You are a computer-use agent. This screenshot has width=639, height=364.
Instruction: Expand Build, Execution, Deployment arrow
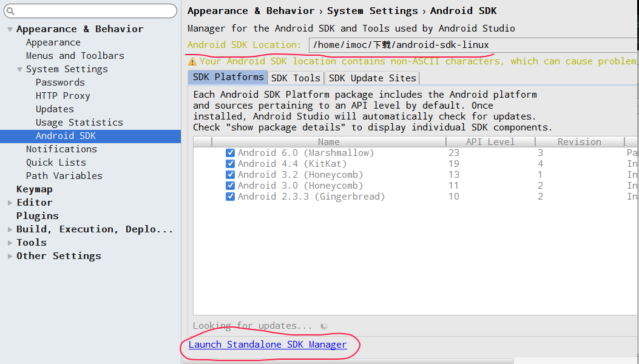pos(10,229)
